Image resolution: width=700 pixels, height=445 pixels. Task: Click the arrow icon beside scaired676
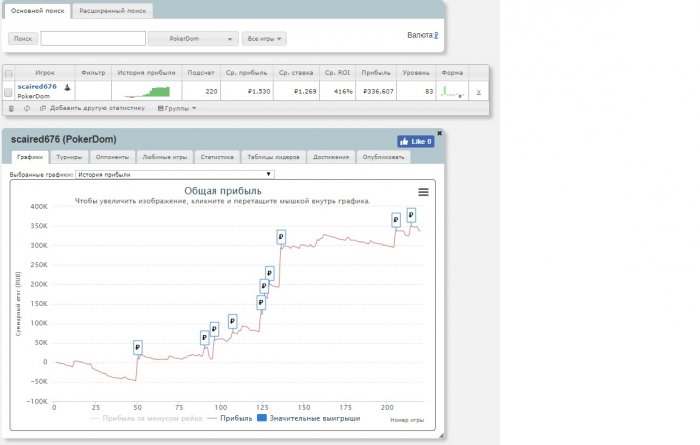[x=67, y=87]
